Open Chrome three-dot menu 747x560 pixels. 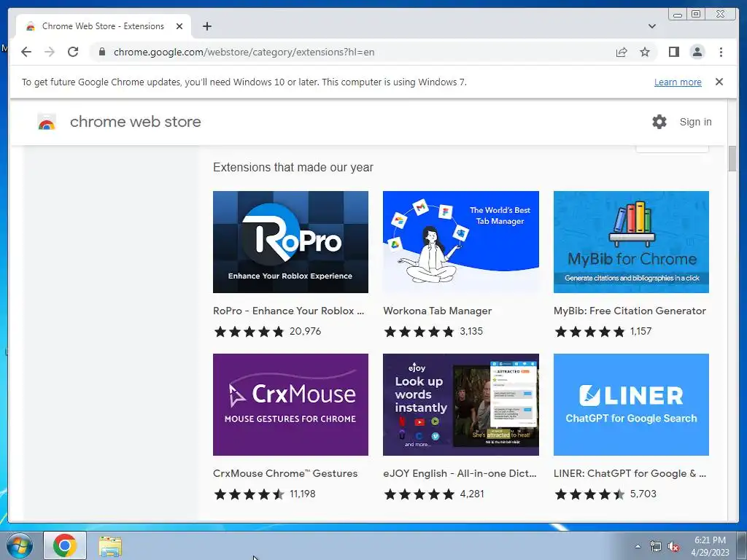(x=721, y=52)
